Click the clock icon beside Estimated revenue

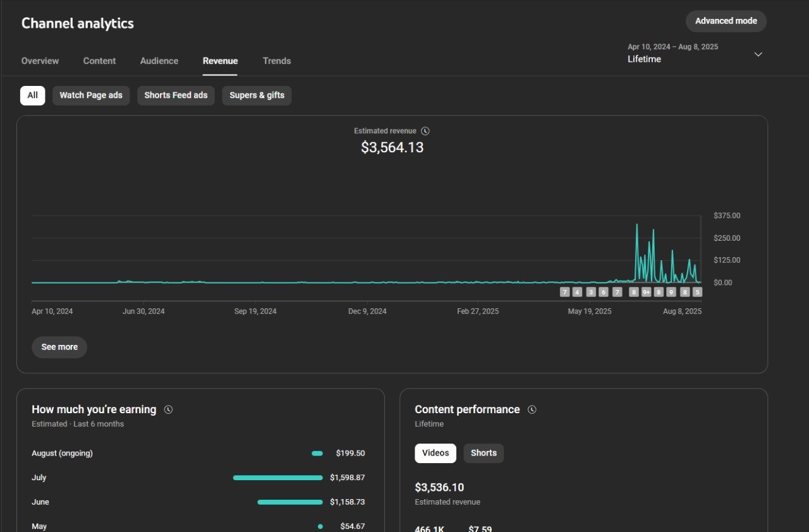coord(425,131)
